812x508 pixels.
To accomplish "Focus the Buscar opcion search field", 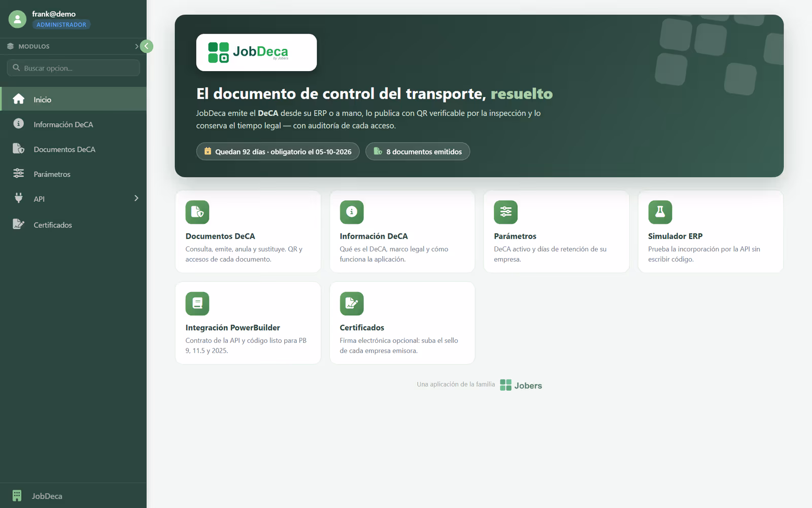I will [74, 68].
